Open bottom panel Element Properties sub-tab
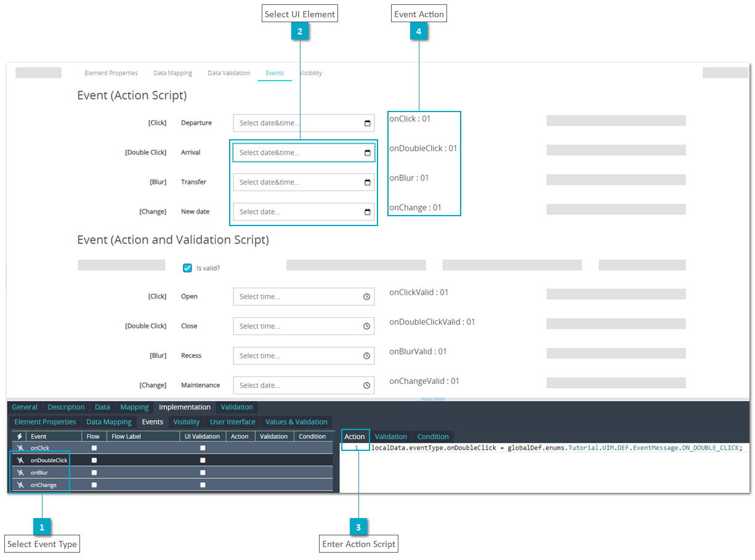The width and height of the screenshot is (755, 560). pyautogui.click(x=45, y=422)
